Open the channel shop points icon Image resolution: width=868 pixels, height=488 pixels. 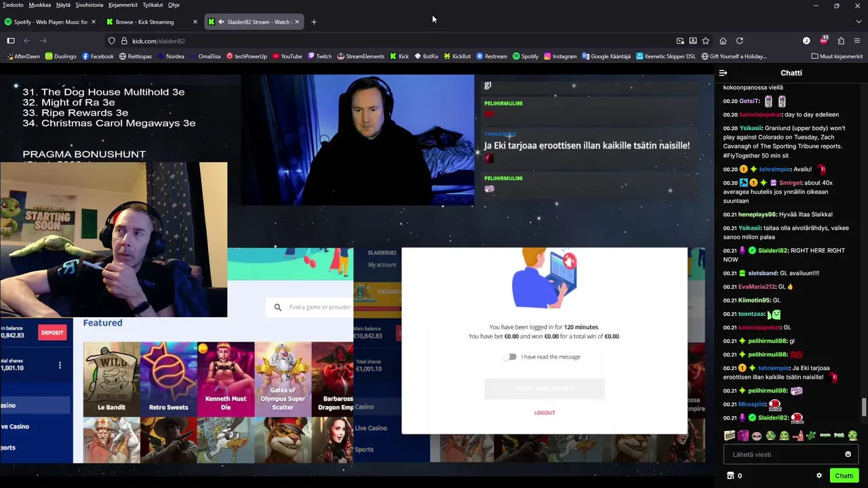pos(730,476)
